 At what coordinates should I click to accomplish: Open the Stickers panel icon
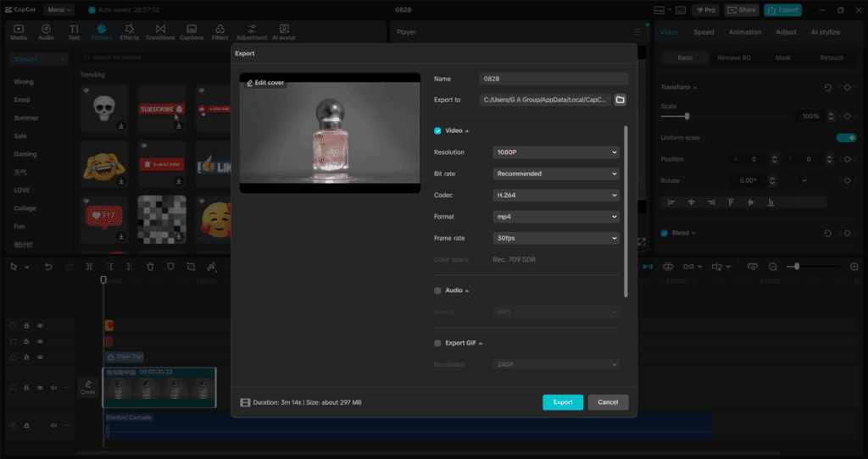101,30
